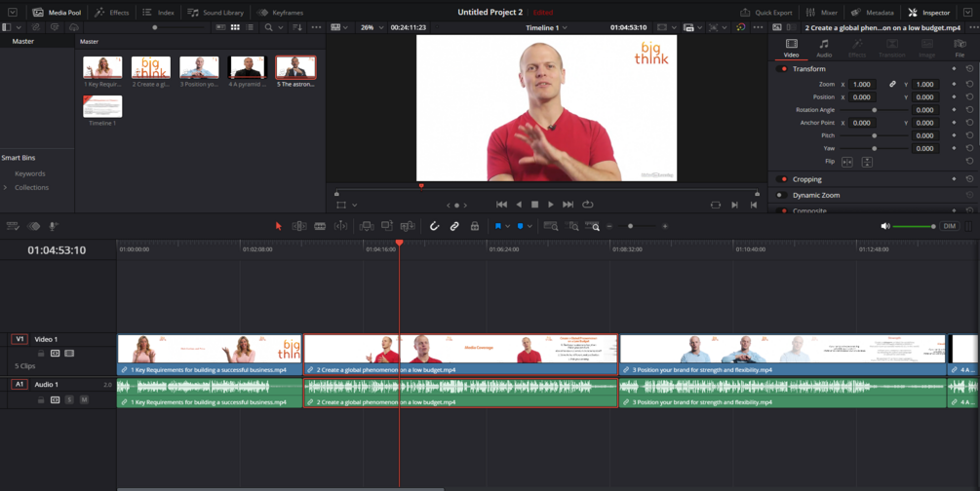
Task: Open the Flag color dropdown arrow
Action: pyautogui.click(x=507, y=226)
